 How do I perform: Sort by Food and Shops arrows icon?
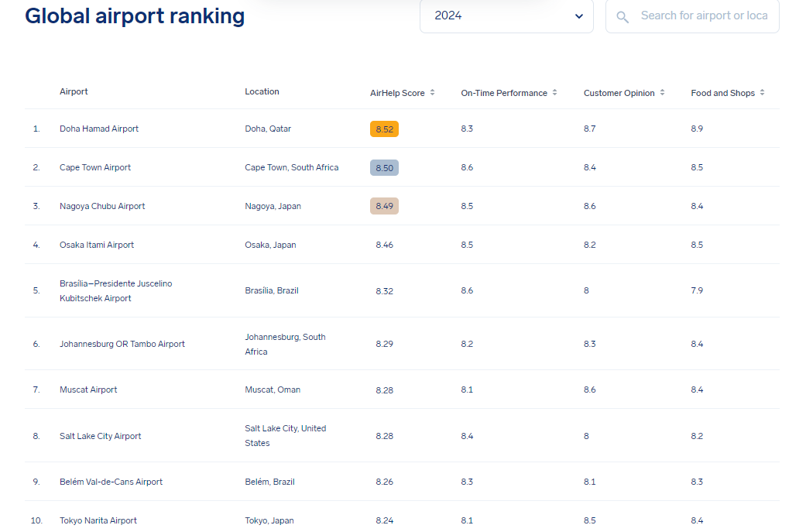pyautogui.click(x=763, y=93)
